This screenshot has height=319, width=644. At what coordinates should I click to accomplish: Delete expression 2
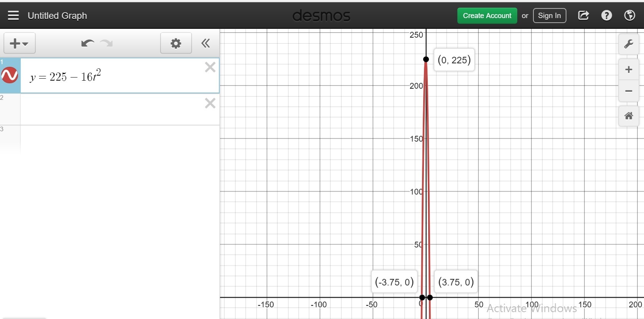click(x=210, y=103)
